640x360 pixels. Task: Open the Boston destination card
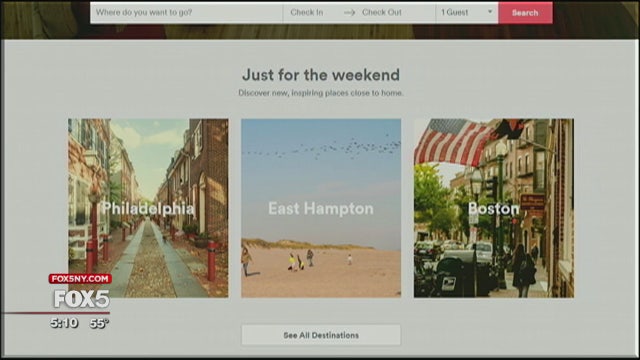[494, 208]
